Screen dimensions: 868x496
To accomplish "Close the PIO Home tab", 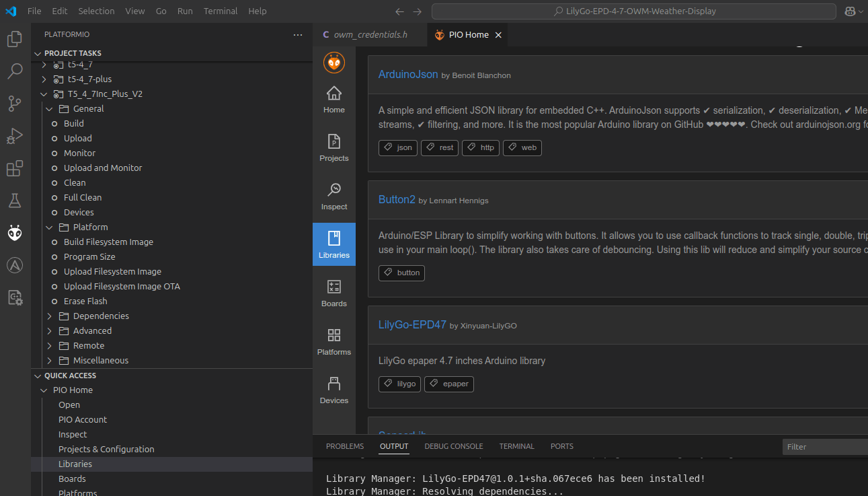I will [x=498, y=35].
